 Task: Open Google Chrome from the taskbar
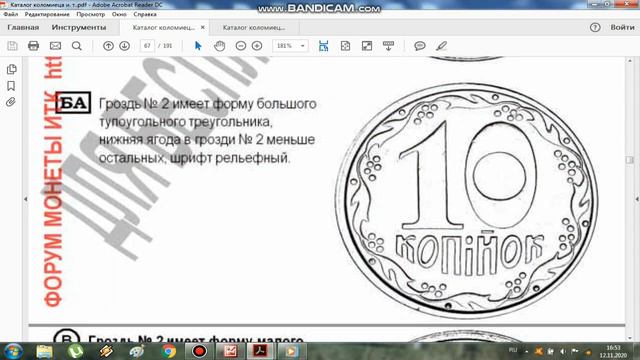[x=168, y=351]
